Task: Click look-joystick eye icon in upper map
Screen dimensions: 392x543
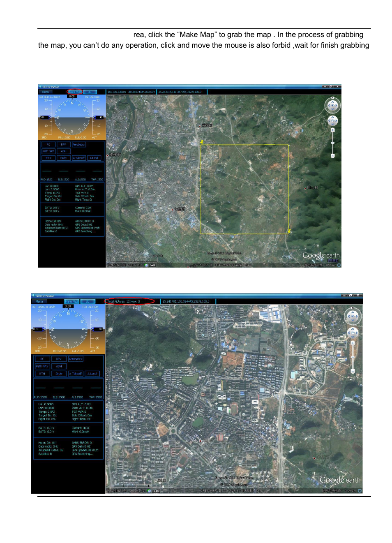Action: [332, 105]
